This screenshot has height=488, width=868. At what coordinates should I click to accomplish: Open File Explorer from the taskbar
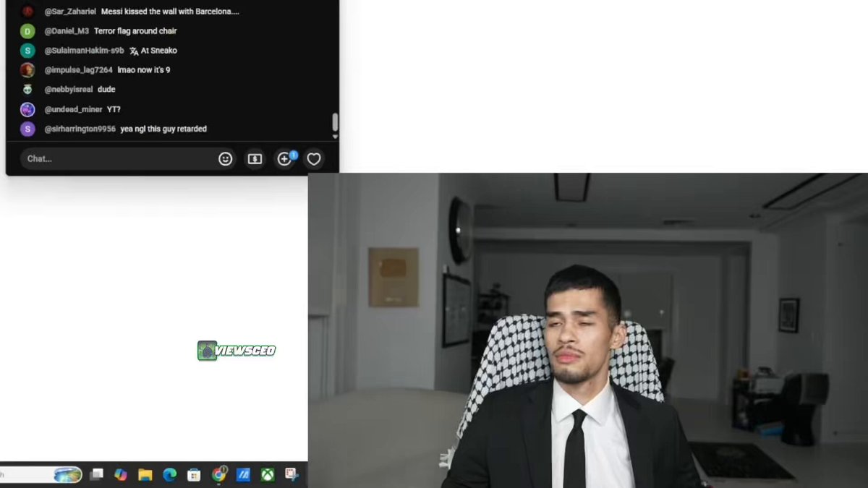click(145, 475)
